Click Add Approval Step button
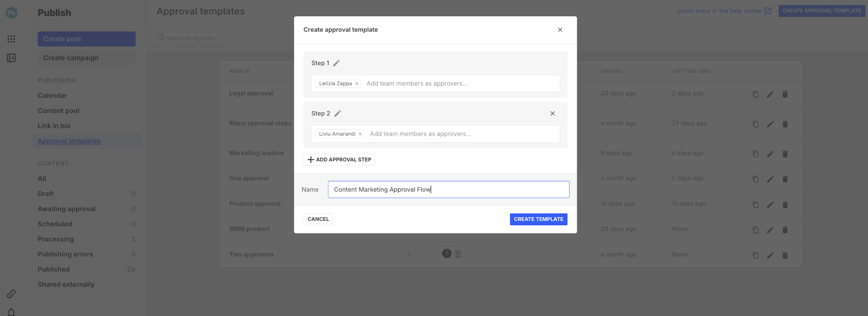Image resolution: width=868 pixels, height=316 pixels. [x=340, y=160]
